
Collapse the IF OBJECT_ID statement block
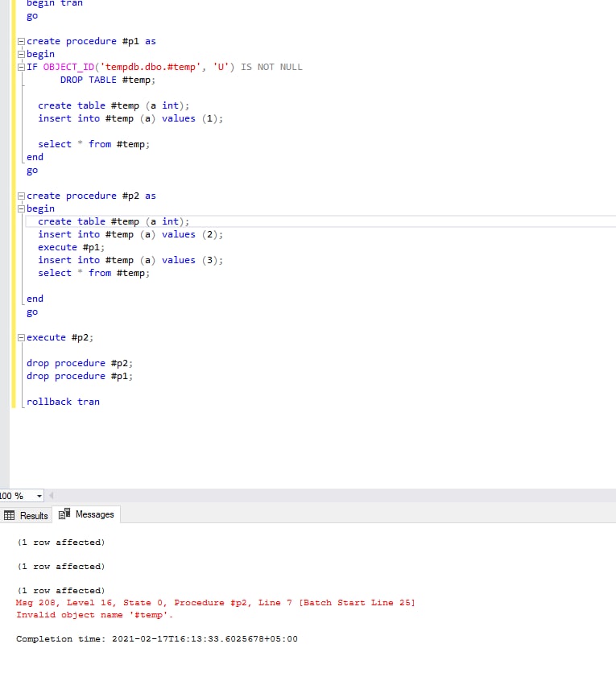(x=21, y=68)
